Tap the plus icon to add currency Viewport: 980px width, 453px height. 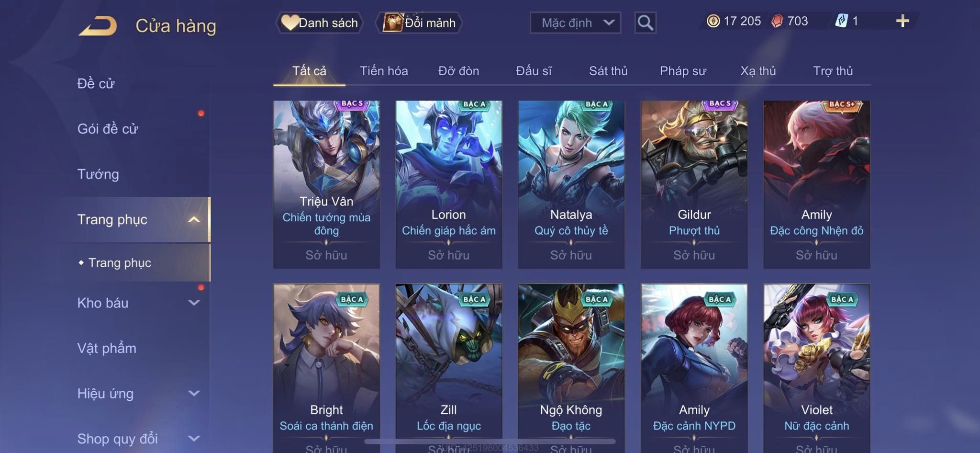[x=902, y=21]
